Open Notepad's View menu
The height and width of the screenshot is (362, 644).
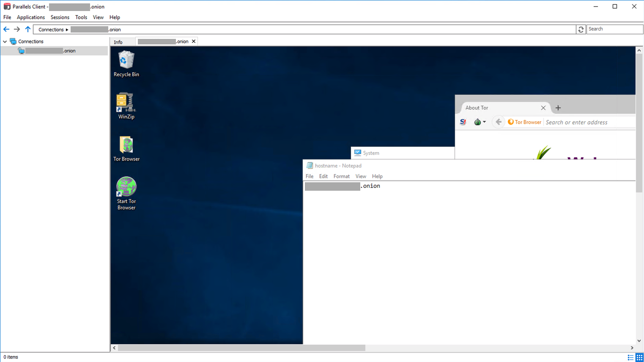coord(361,176)
